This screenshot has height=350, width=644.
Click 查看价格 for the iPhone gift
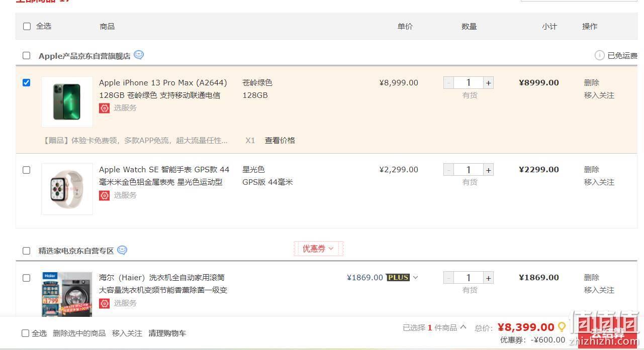pyautogui.click(x=280, y=141)
